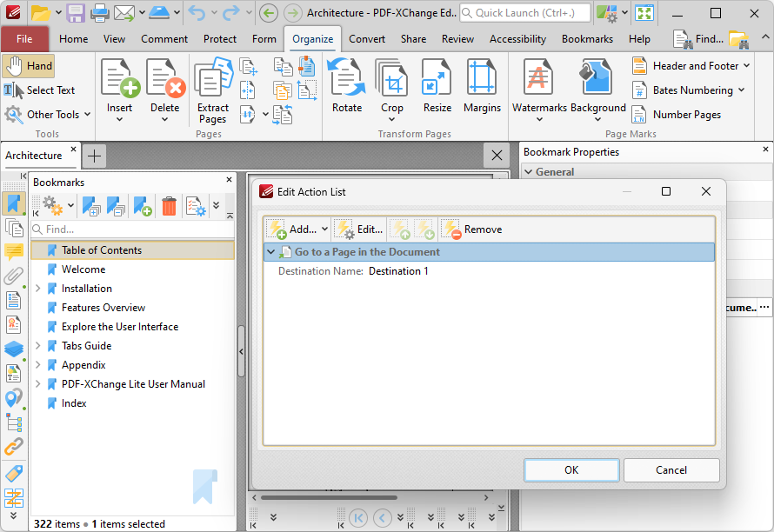Open the Crop pages tool
This screenshot has height=532, width=774.
pos(392,90)
